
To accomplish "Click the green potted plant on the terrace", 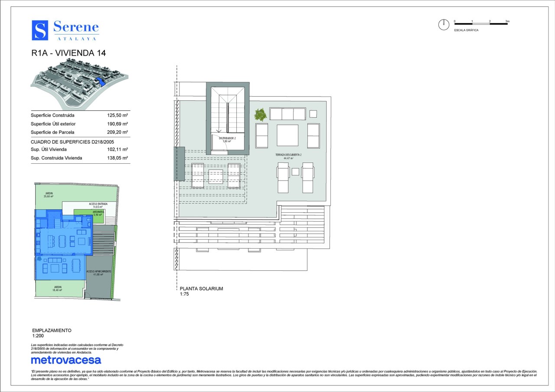I will point(260,115).
